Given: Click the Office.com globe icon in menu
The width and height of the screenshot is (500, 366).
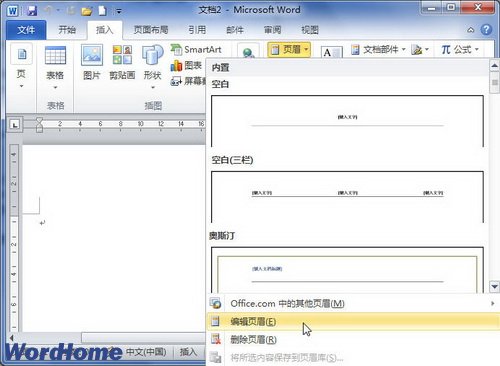Looking at the screenshot, I should [216, 303].
